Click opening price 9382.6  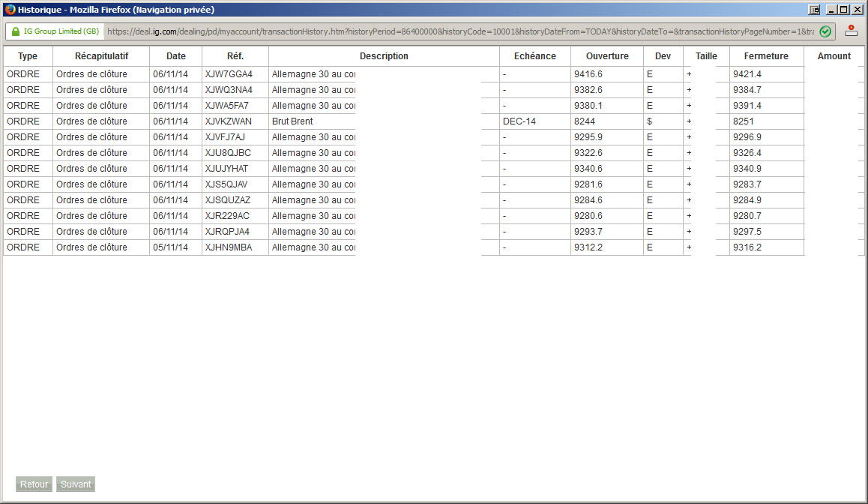coord(588,90)
